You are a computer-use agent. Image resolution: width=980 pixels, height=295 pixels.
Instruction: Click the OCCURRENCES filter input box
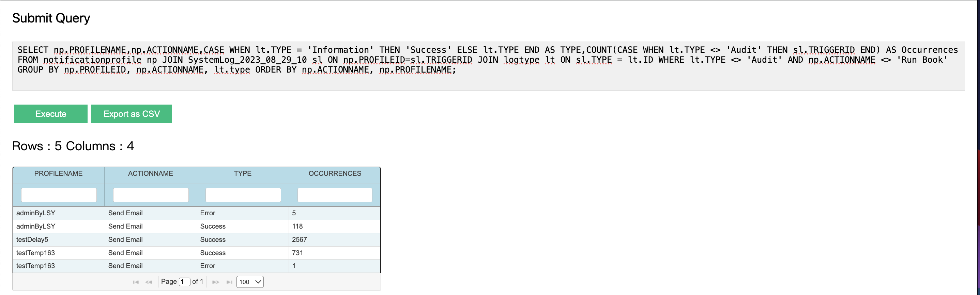[335, 195]
